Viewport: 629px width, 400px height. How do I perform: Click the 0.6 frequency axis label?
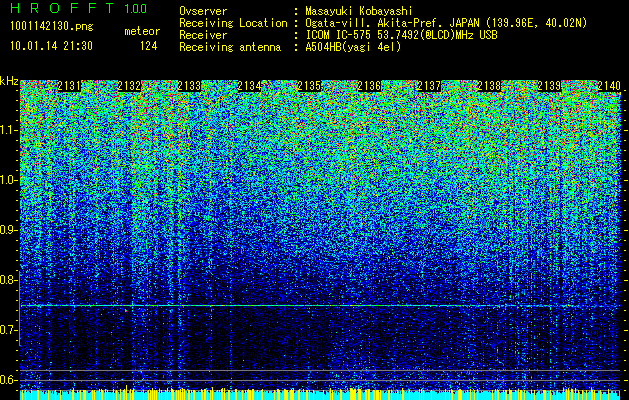[x=8, y=380]
